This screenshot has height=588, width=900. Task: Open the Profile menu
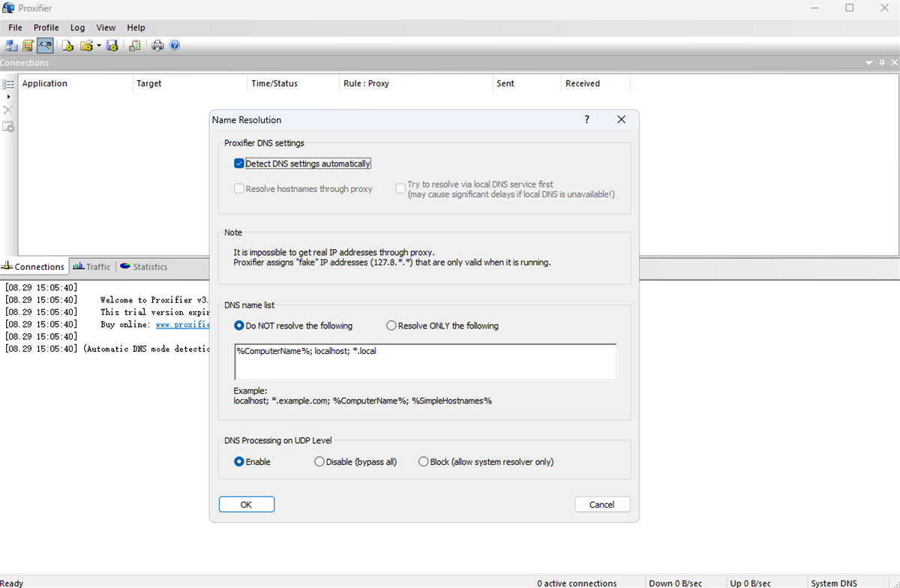tap(46, 28)
